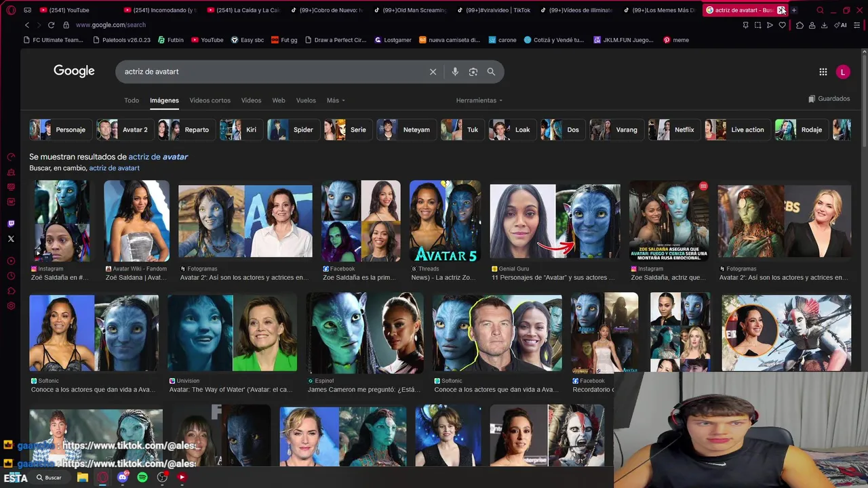Submit search with magnifying glass icon
The image size is (868, 488).
click(491, 72)
